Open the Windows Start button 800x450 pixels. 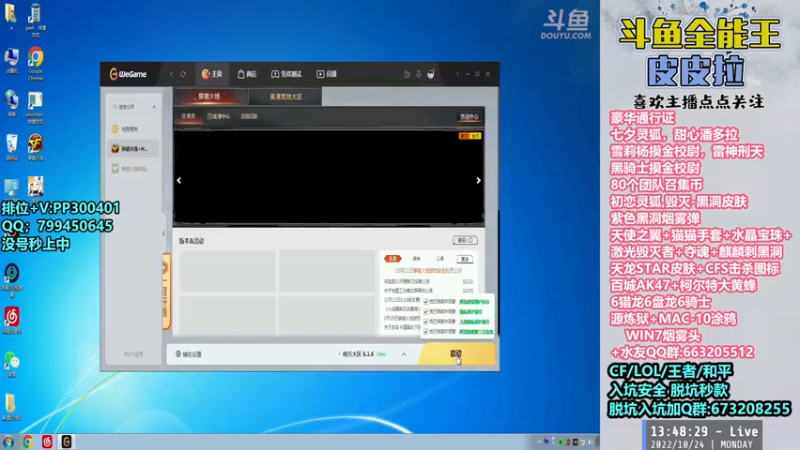[x=8, y=442]
